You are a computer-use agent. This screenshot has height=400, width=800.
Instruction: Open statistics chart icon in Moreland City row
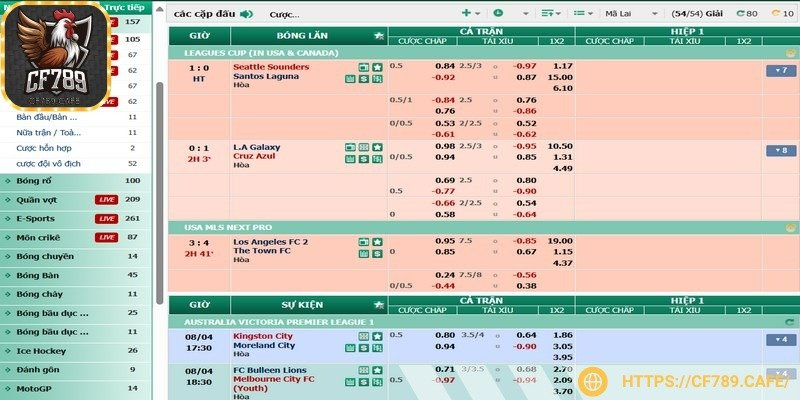tap(350, 348)
